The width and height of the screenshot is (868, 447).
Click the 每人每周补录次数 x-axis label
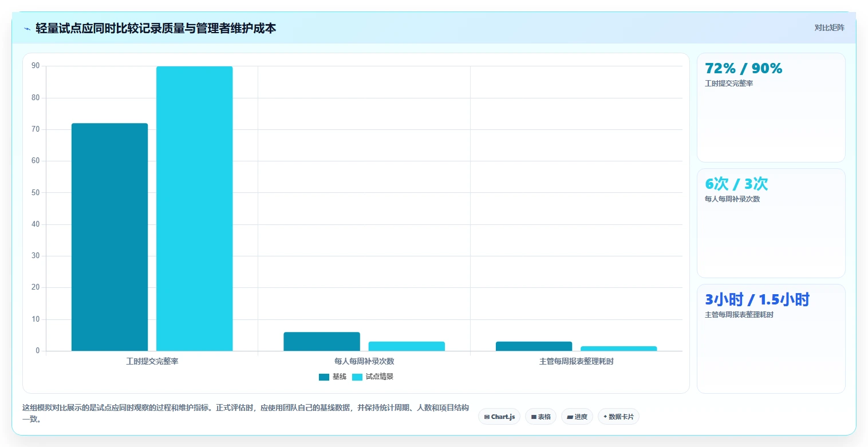tap(364, 362)
